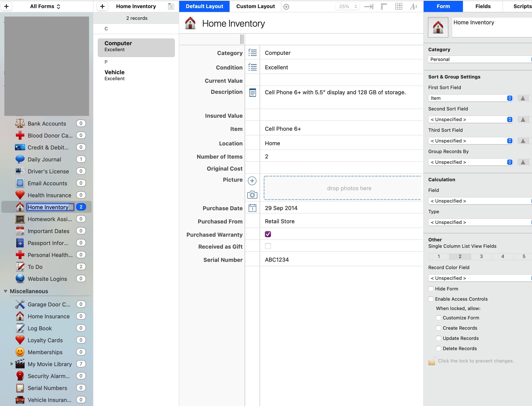
Task: Open the First Sort Field dropdown
Action: pos(470,98)
